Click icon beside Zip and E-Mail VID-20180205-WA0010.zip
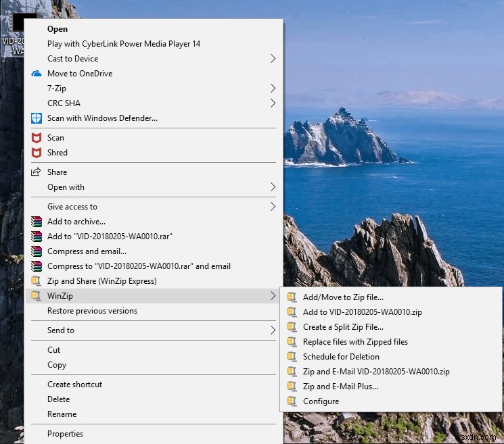The image size is (504, 444). (292, 372)
